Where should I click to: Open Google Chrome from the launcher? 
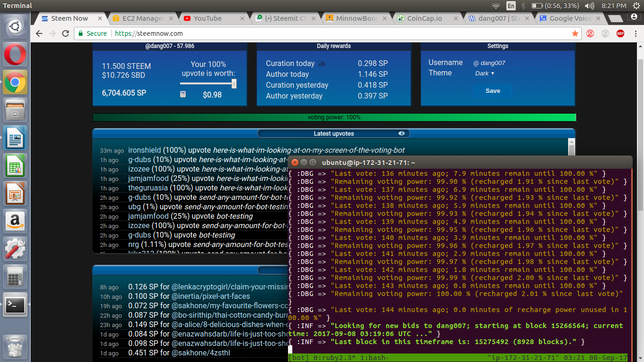tap(15, 82)
